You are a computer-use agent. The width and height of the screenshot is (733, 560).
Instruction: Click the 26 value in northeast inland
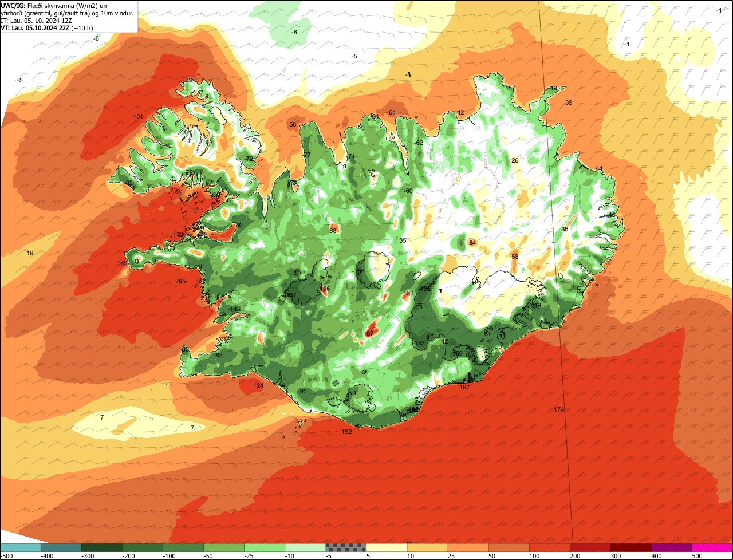(x=515, y=160)
